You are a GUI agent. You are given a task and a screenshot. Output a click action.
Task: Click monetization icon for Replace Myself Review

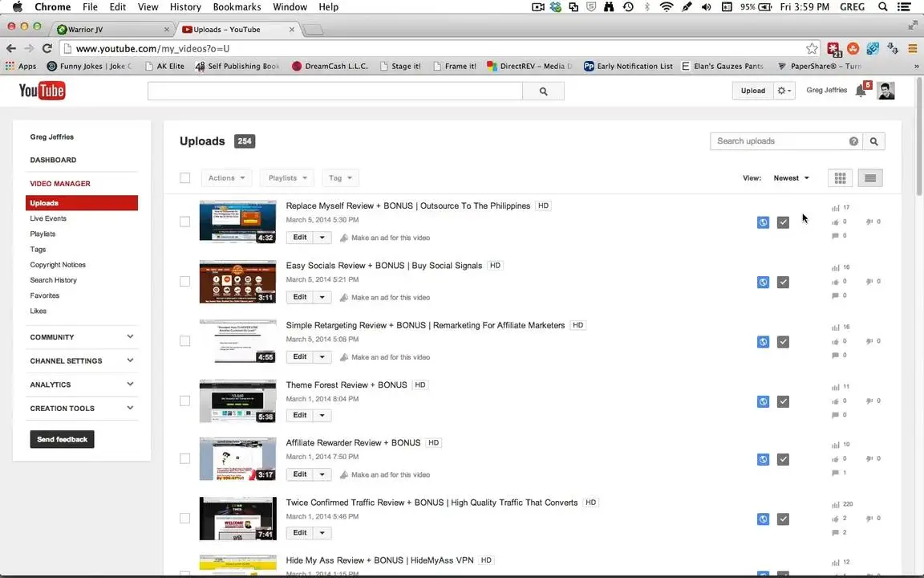point(783,222)
